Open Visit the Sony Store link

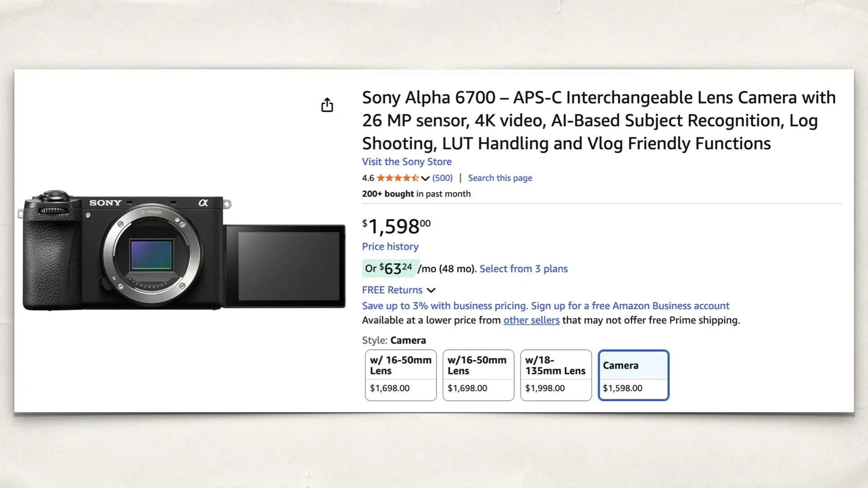406,161
